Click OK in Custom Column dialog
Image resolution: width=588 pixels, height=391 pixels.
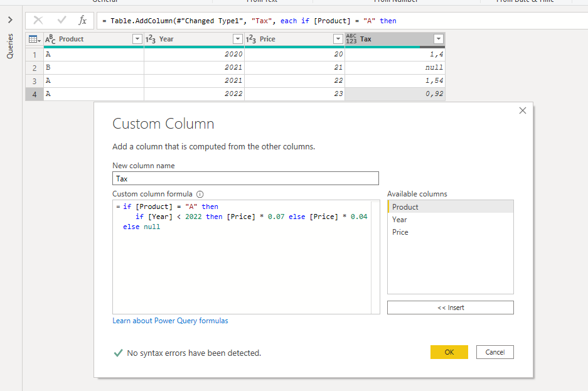point(449,352)
